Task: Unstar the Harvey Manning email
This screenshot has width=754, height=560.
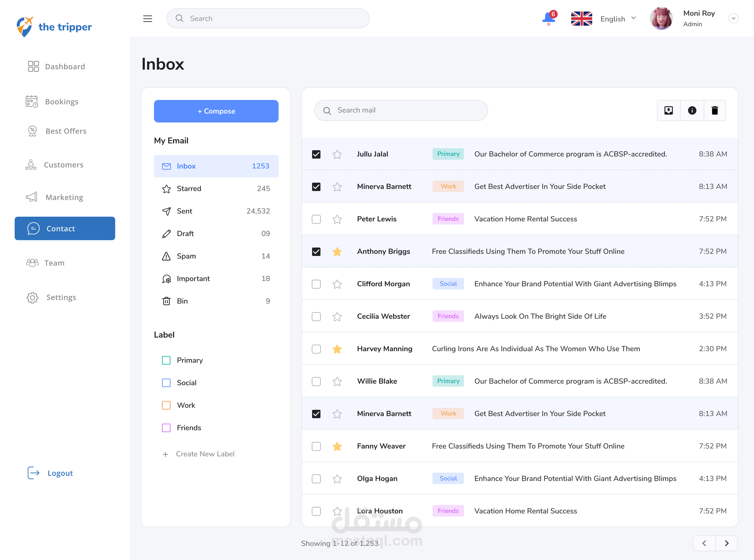Action: (x=337, y=349)
